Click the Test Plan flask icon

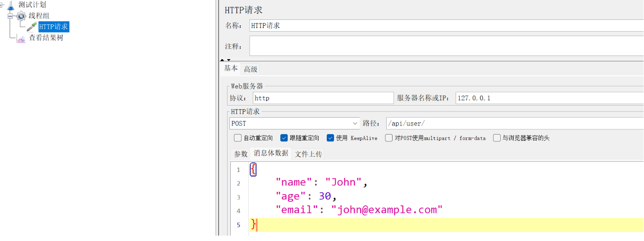pos(11,5)
